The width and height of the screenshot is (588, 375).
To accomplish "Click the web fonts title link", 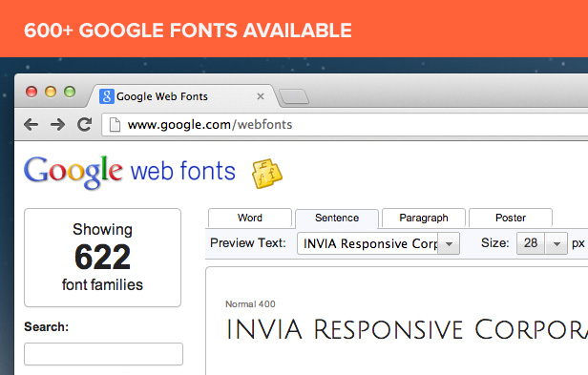I will [x=183, y=171].
